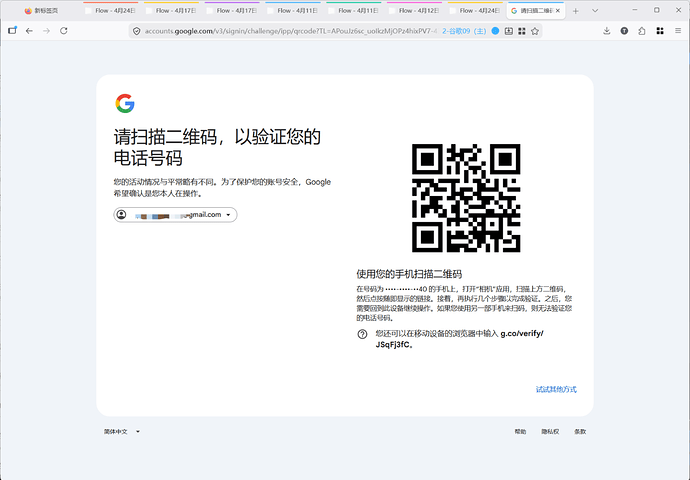Reload the current page
The width and height of the screenshot is (690, 480).
pos(64,31)
